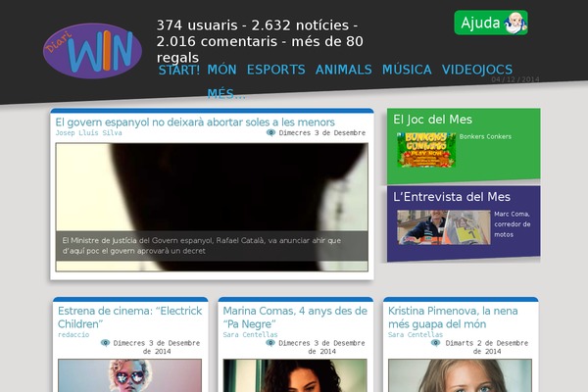This screenshot has height=392, width=588.
Task: Open L'Entrevista del Mes heading
Action: 452,197
